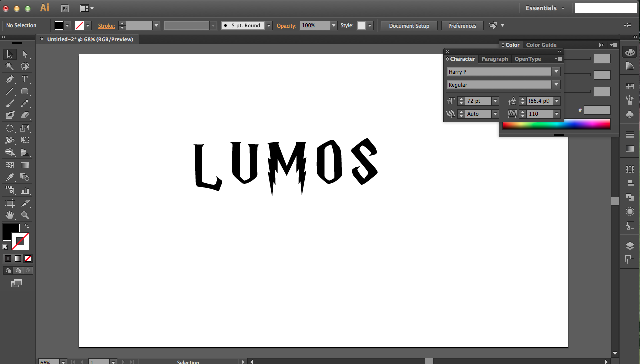640x364 pixels.
Task: Open Brushes panel from right dock
Action: coord(630,100)
